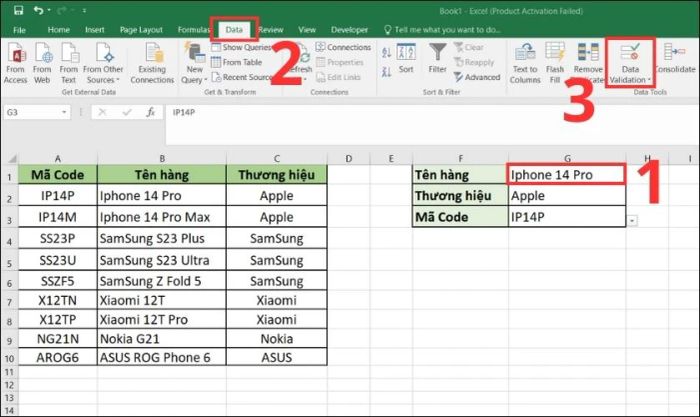Switch to the View tab

307,30
